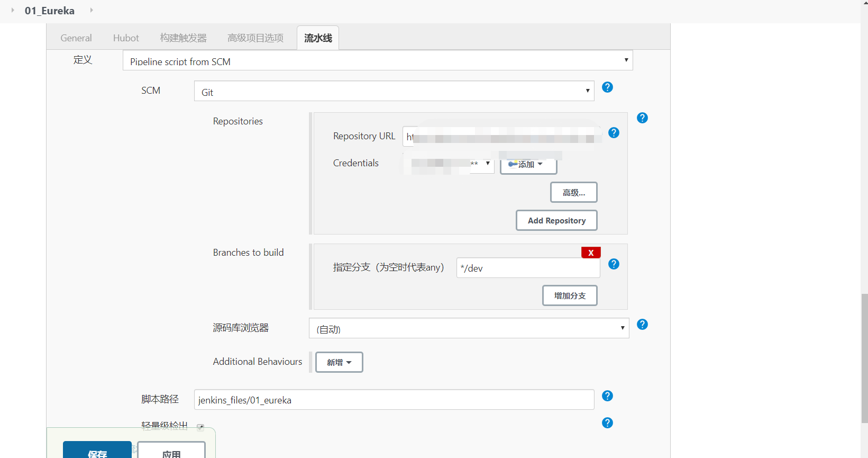This screenshot has width=868, height=458.
Task: Click the page vertical scrollbar
Action: click(864, 358)
